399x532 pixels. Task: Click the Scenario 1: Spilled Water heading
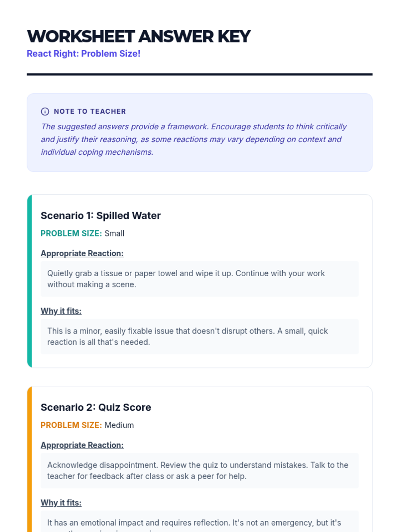(x=101, y=215)
